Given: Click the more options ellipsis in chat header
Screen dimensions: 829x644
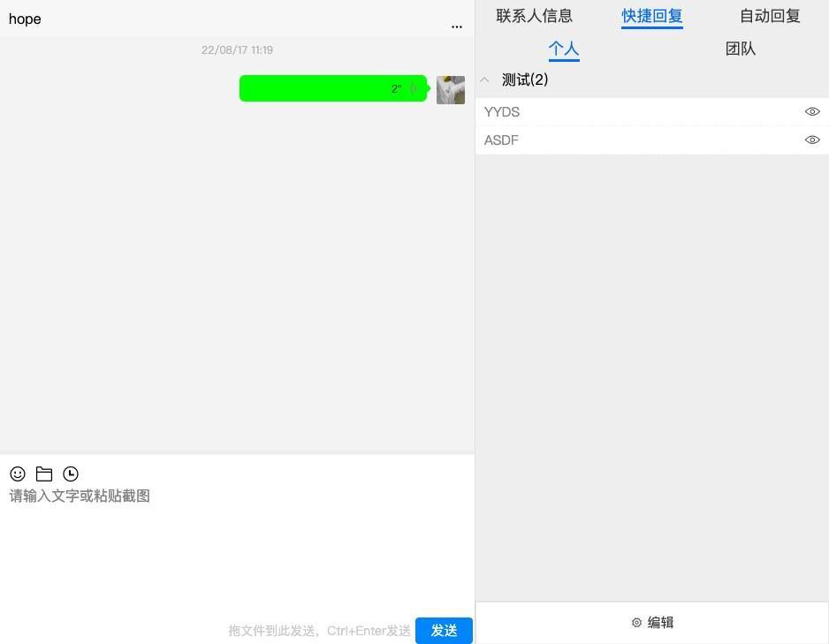Looking at the screenshot, I should pos(457,27).
